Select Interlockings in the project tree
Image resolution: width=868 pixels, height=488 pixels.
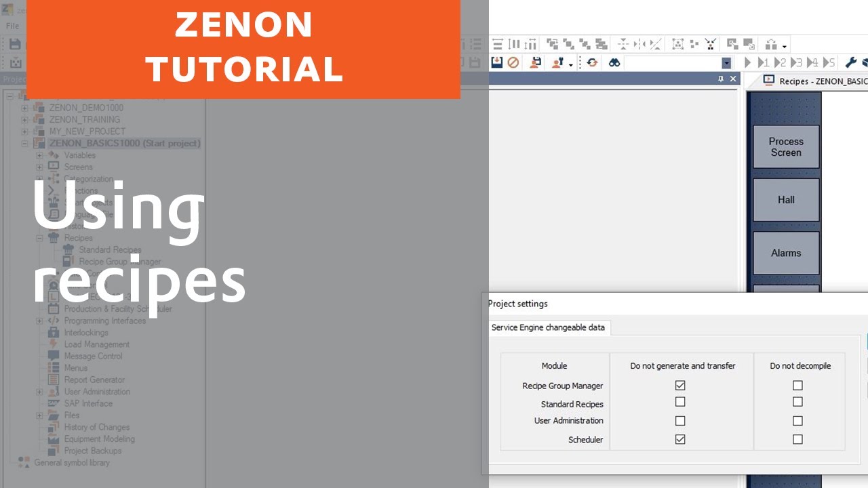[x=86, y=333]
